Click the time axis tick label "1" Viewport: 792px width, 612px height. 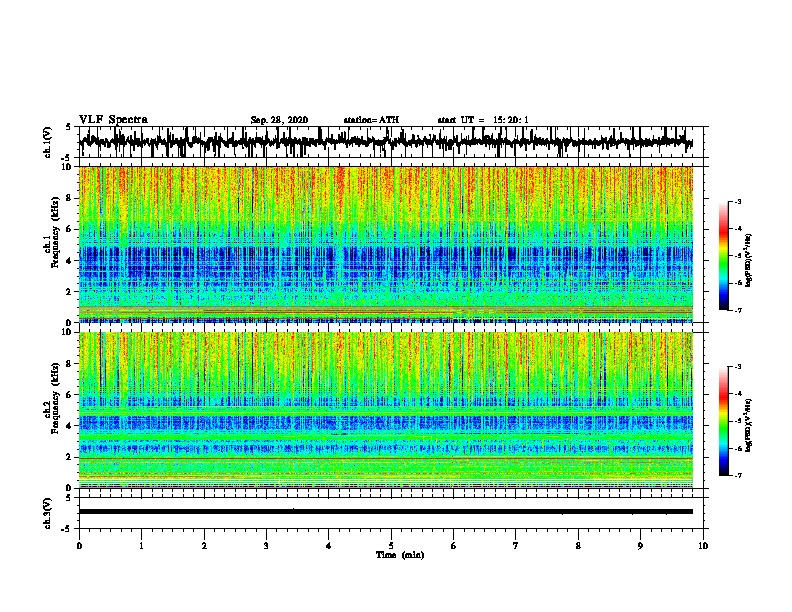(x=141, y=546)
